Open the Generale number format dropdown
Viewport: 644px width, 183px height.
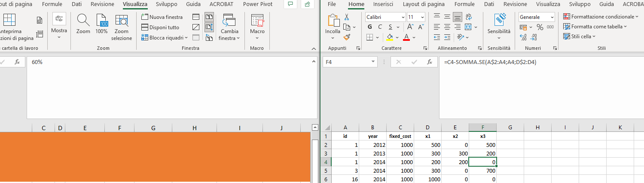(536, 17)
